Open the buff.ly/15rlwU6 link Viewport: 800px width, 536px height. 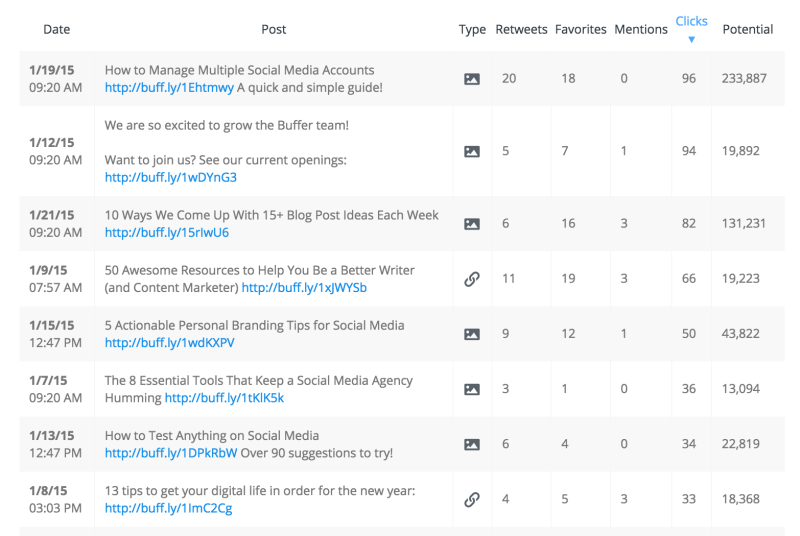pyautogui.click(x=166, y=233)
